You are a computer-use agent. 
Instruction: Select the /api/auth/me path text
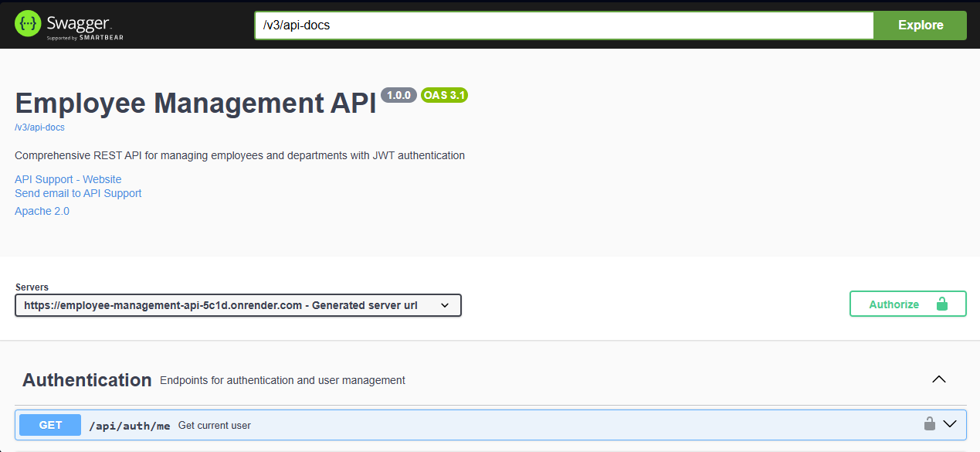131,424
